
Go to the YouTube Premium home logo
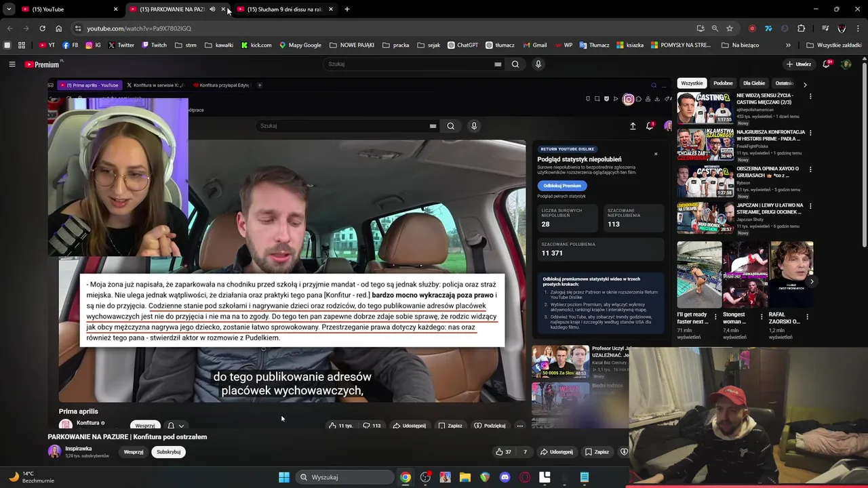coord(42,64)
